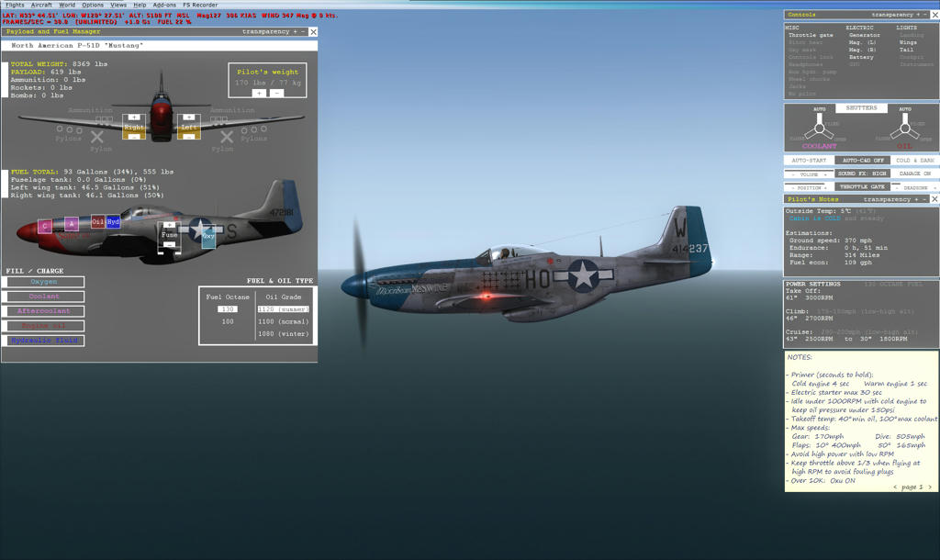This screenshot has width=940, height=560.
Task: Increase pilot's weight with plus button
Action: tap(259, 93)
